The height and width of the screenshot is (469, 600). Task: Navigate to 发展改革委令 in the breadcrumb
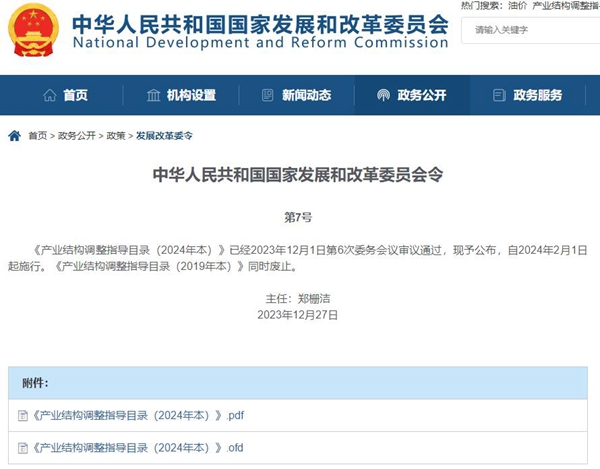click(x=164, y=135)
